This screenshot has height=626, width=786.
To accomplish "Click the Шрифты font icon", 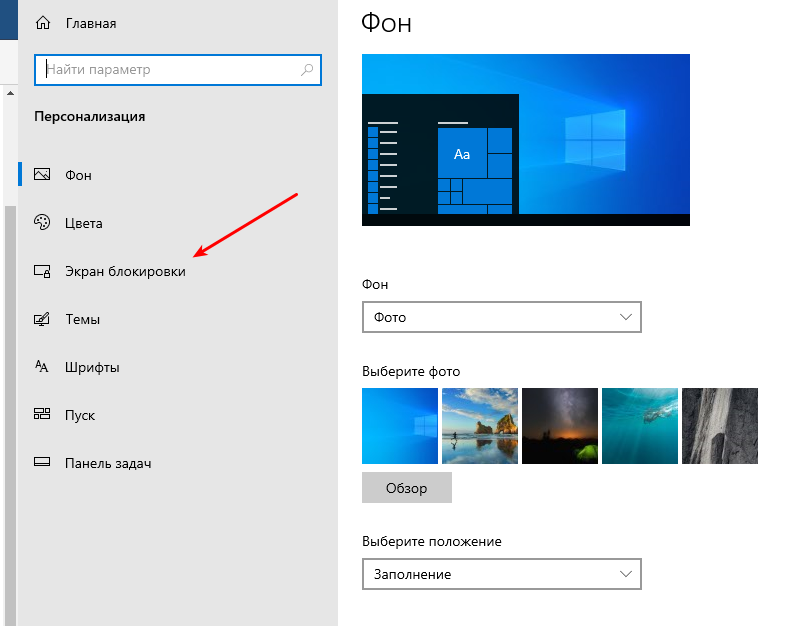I will click(42, 367).
